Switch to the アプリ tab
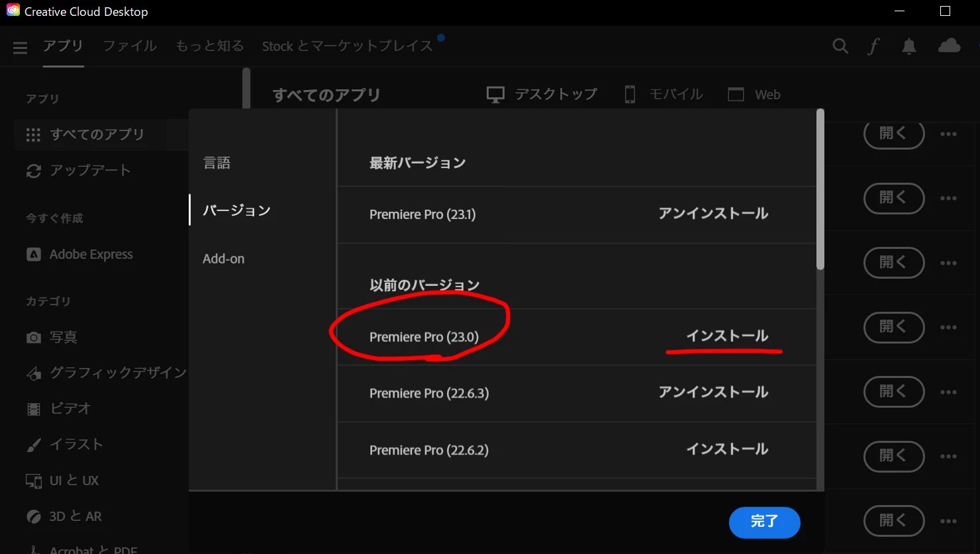The image size is (980, 554). 63,46
